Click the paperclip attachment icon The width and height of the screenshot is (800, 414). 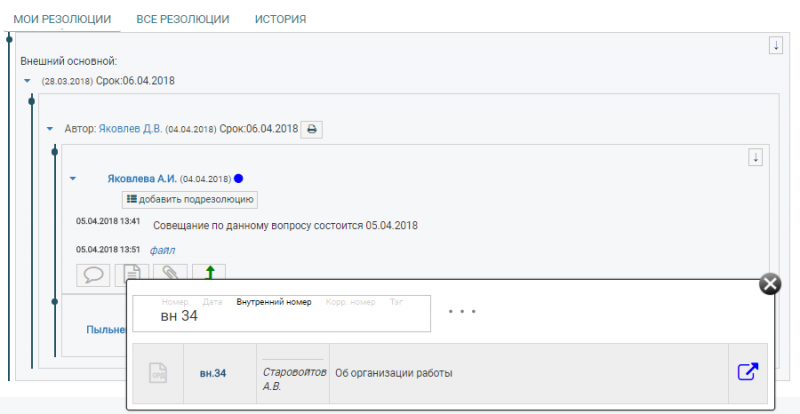169,273
